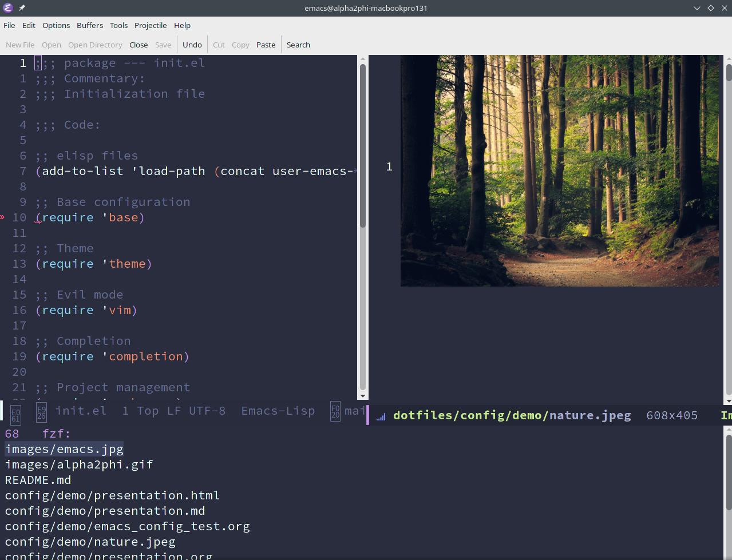Click the truncation arrow at end of line 7
Viewport: 732px width, 560px height.
pos(355,171)
